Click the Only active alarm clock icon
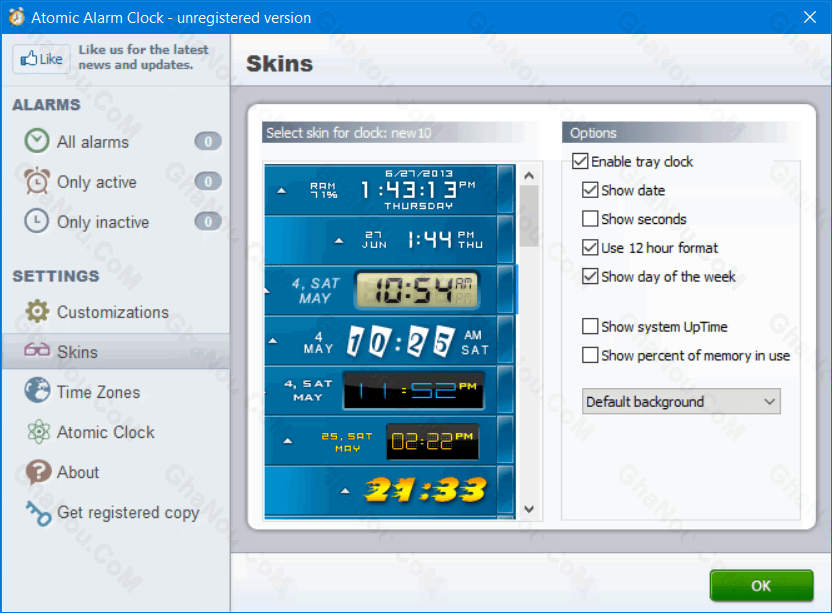This screenshot has height=613, width=832. [37, 181]
